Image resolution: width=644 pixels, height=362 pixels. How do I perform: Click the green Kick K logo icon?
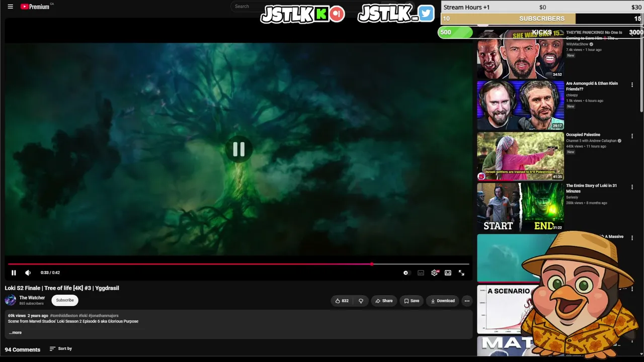pyautogui.click(x=321, y=14)
